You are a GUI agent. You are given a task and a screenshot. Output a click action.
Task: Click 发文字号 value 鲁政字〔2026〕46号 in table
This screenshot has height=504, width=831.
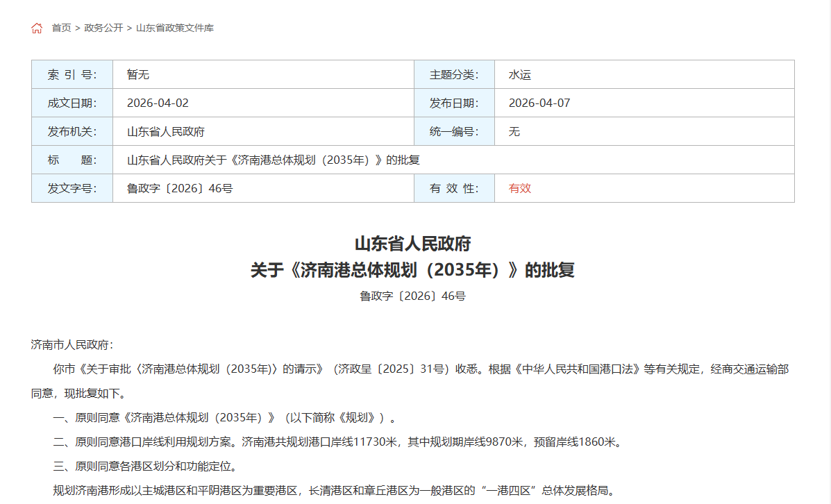pyautogui.click(x=179, y=189)
